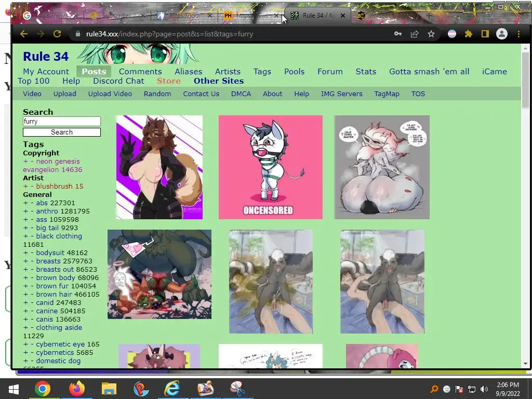532x399 pixels.
Task: Open the taskbar clock showing 2:06 PM
Action: (508, 389)
